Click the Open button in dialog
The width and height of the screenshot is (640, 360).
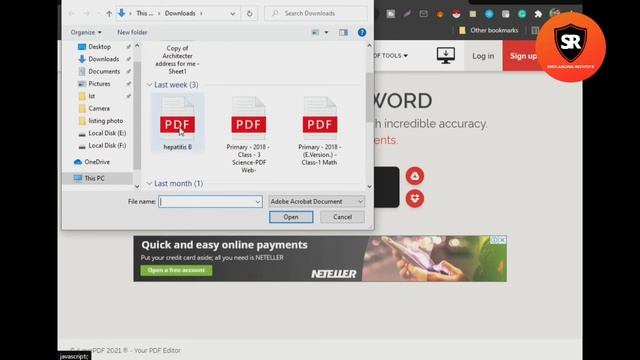pos(291,217)
